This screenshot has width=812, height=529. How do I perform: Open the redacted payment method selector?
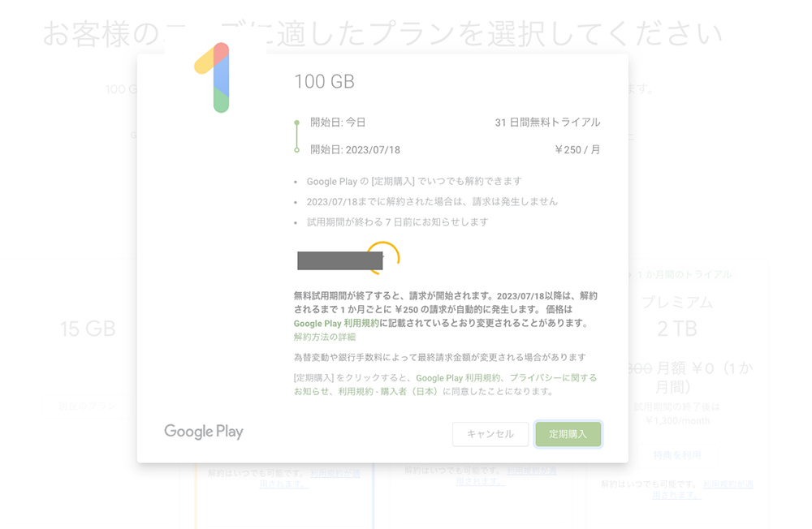340,260
